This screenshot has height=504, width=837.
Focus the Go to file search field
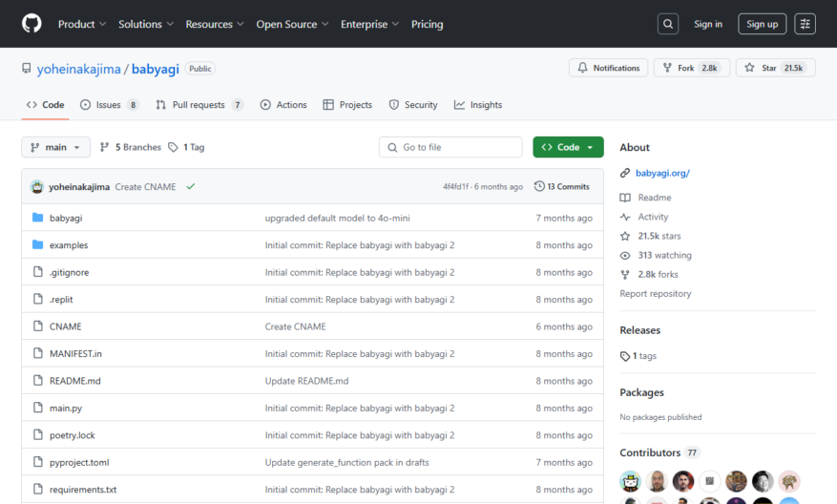(450, 147)
